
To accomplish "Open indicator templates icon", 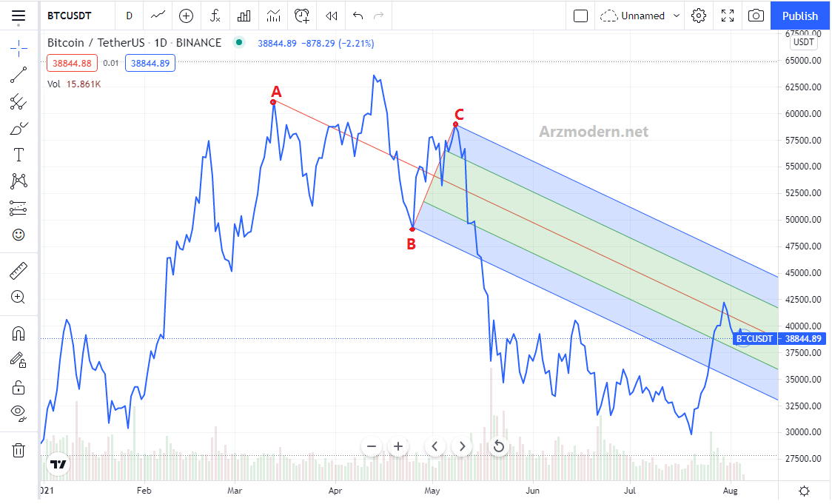I will tap(273, 16).
